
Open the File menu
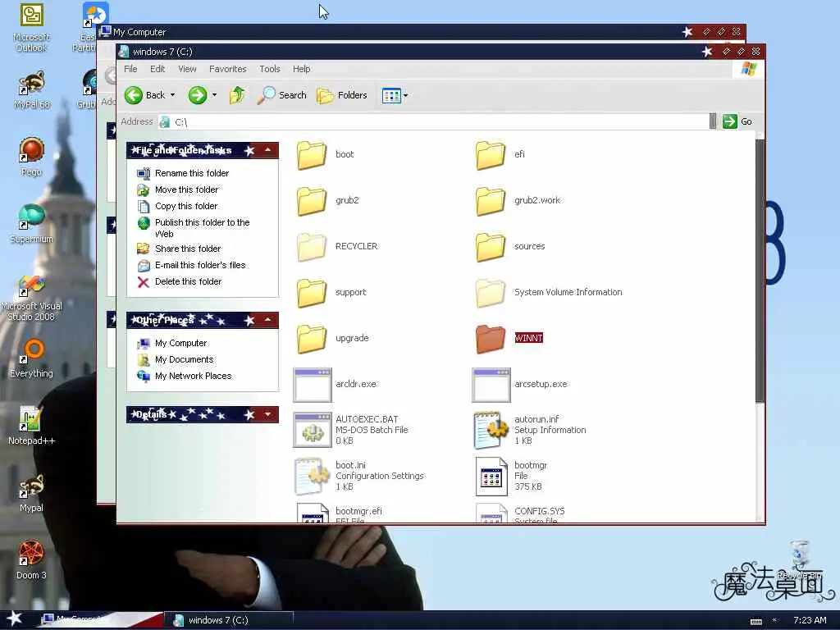coord(130,69)
